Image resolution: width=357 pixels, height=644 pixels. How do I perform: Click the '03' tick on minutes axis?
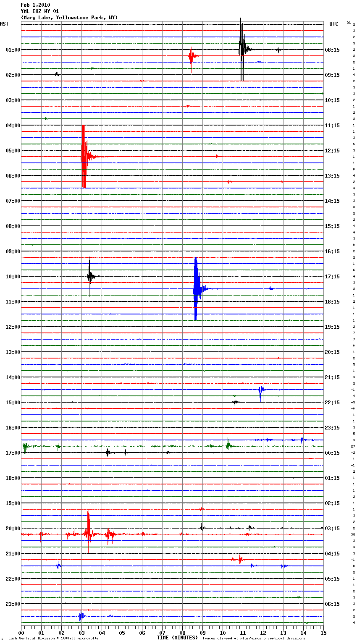click(81, 632)
